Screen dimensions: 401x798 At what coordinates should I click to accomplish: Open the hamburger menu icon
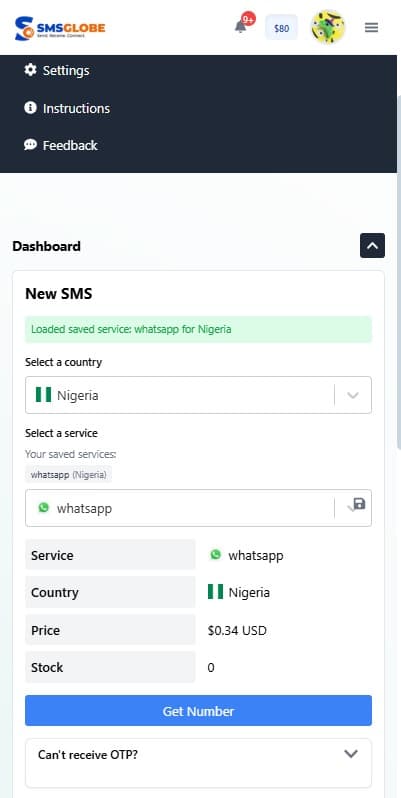pos(371,27)
